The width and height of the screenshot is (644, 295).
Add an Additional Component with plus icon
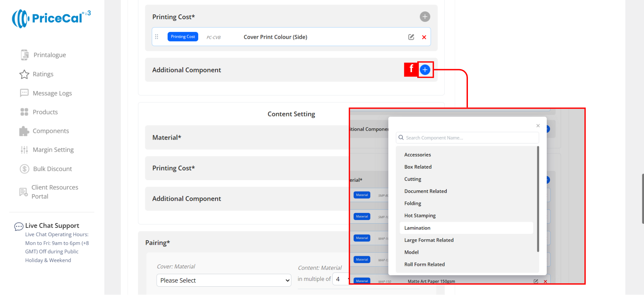[425, 70]
